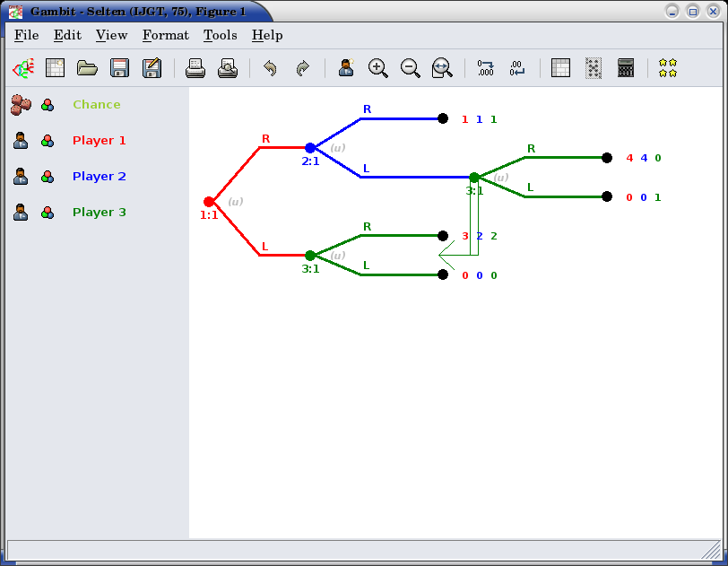Undo the last change

270,68
